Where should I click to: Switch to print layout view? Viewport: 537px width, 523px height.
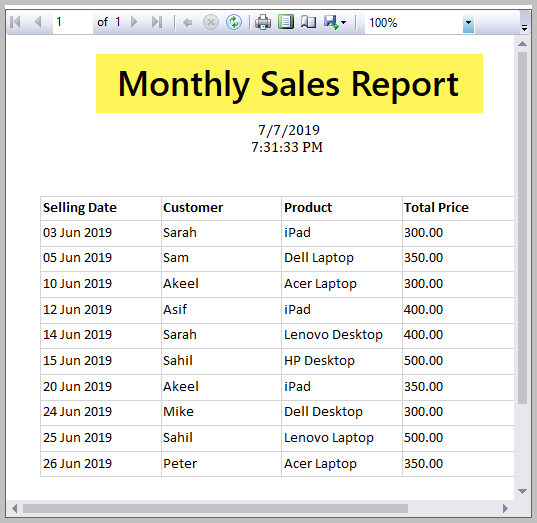(286, 22)
